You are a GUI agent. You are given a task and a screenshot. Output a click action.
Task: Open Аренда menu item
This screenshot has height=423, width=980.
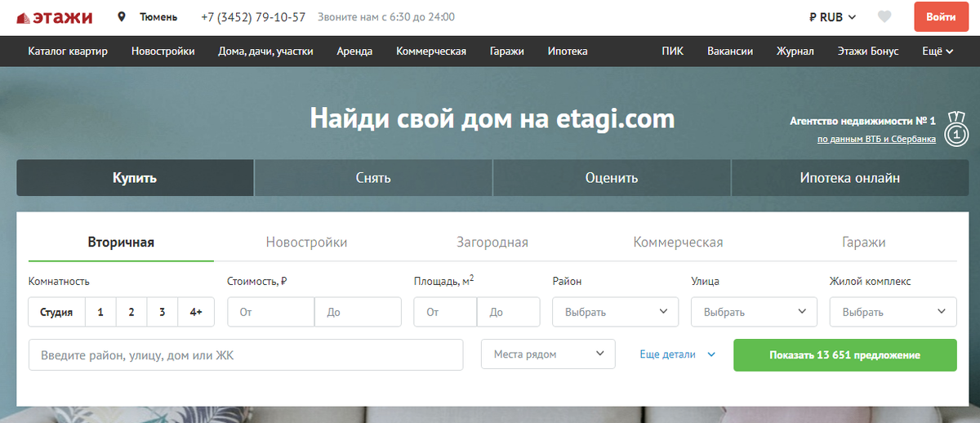click(x=354, y=51)
